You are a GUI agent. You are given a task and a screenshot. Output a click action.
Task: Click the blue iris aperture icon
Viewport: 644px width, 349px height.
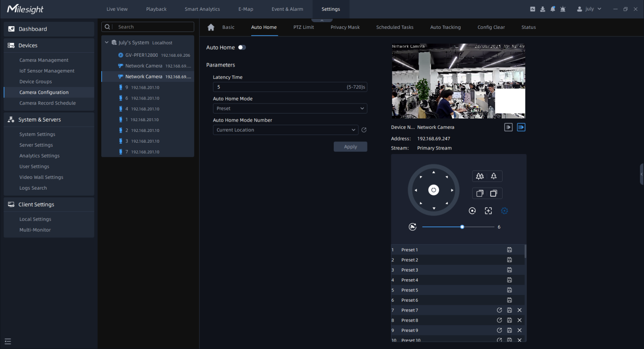504,211
